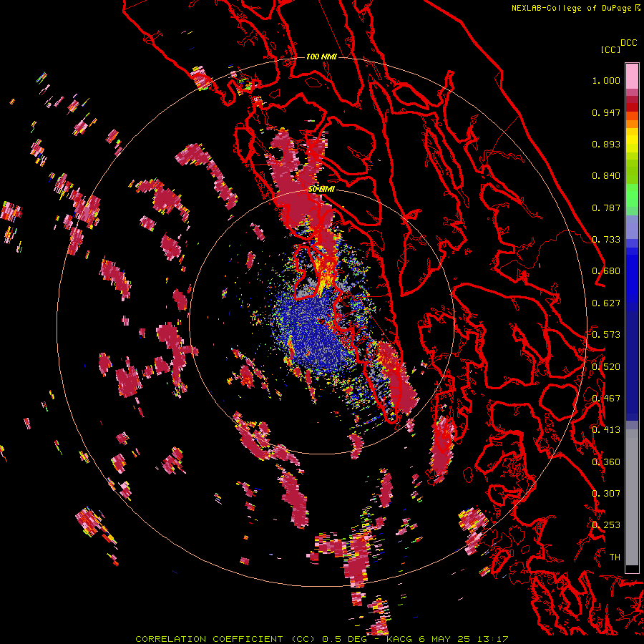
Task: Click the 0.573 scale value
Action: (606, 335)
